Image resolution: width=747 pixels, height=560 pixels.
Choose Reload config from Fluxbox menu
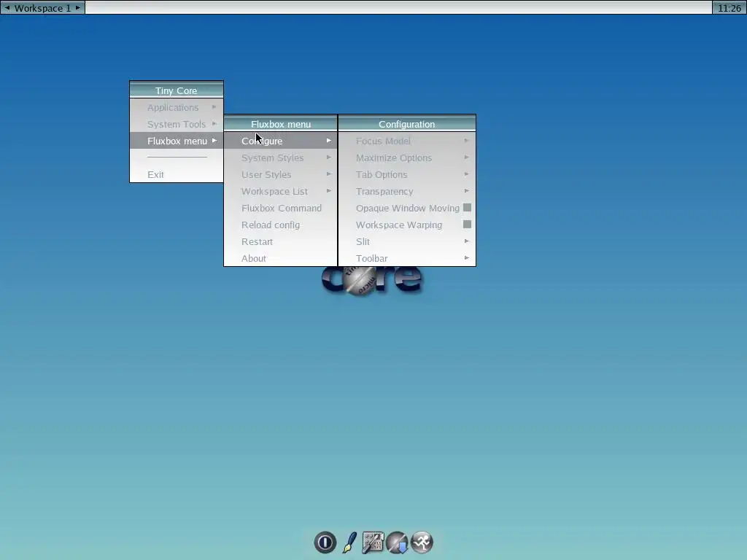(281, 225)
